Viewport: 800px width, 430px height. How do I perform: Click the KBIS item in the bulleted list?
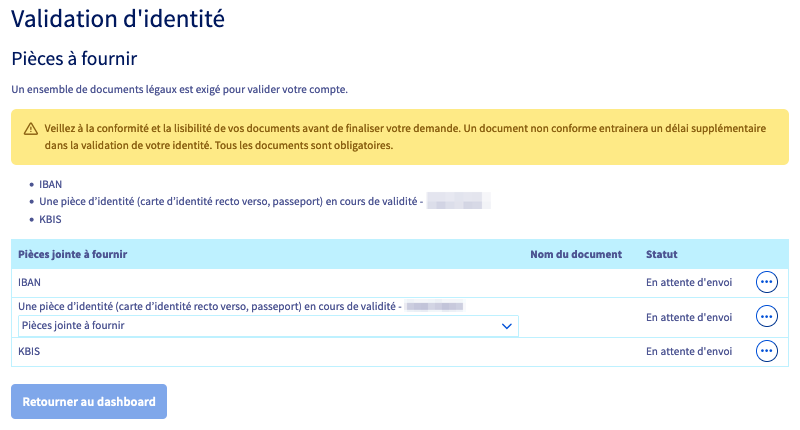click(x=49, y=219)
